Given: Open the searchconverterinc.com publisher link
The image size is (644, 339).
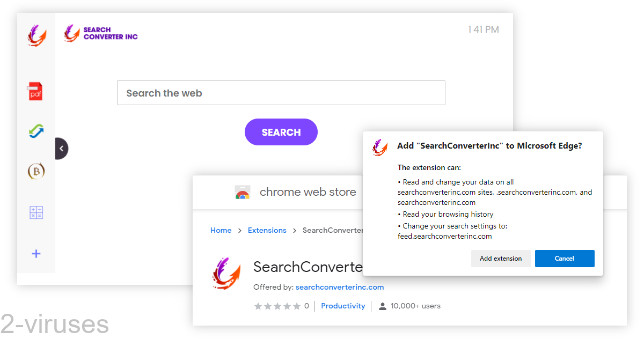Looking at the screenshot, I should tap(339, 287).
